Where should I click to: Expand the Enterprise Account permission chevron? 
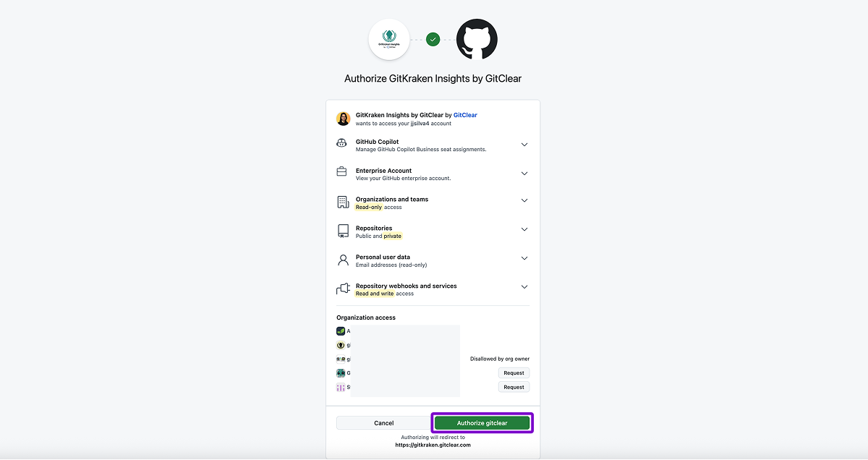pyautogui.click(x=524, y=174)
